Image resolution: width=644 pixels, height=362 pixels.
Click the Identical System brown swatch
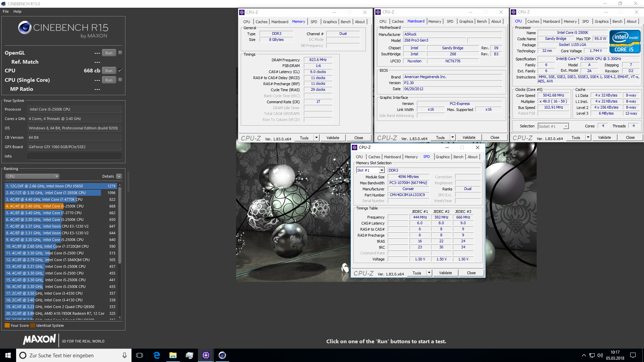point(33,325)
